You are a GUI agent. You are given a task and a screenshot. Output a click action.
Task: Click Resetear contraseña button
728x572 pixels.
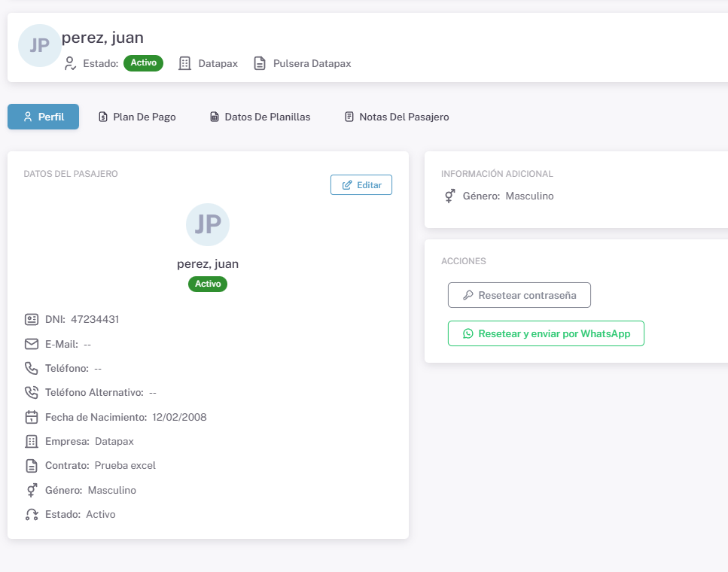pos(519,295)
